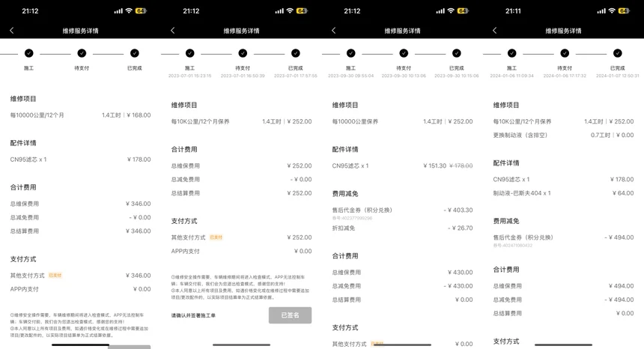This screenshot has width=644, height=349.
Task: Select the 每10000公里保养 maintenance row
Action: pyautogui.click(x=403, y=121)
